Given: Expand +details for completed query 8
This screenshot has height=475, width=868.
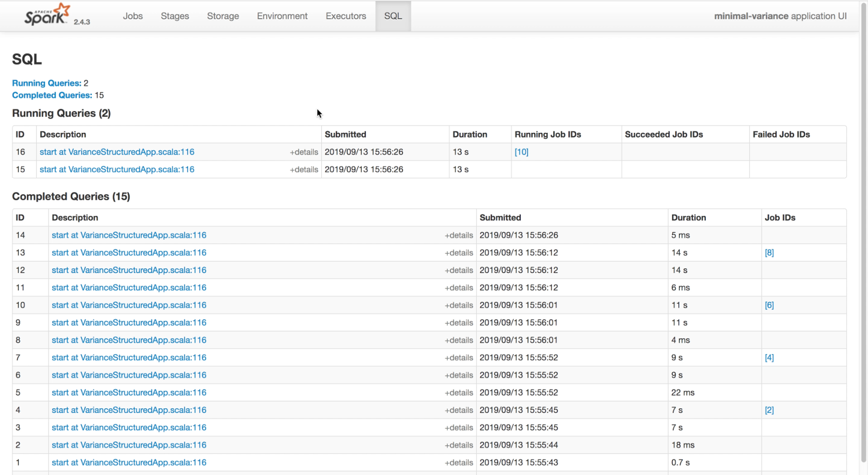Looking at the screenshot, I should pos(459,340).
